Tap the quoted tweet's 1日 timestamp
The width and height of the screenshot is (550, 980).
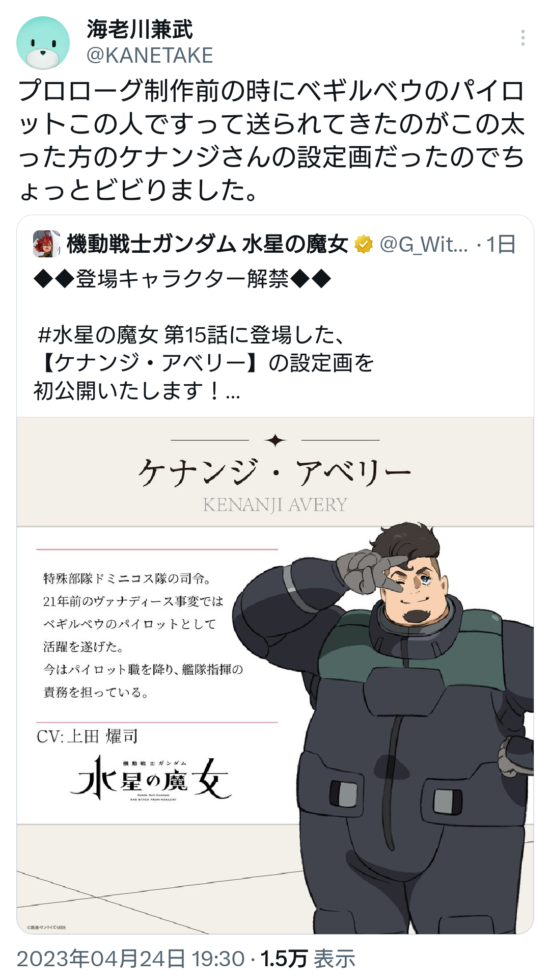[501, 244]
